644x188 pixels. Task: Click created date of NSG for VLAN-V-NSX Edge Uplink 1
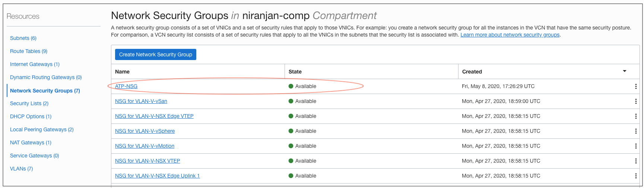(501, 176)
